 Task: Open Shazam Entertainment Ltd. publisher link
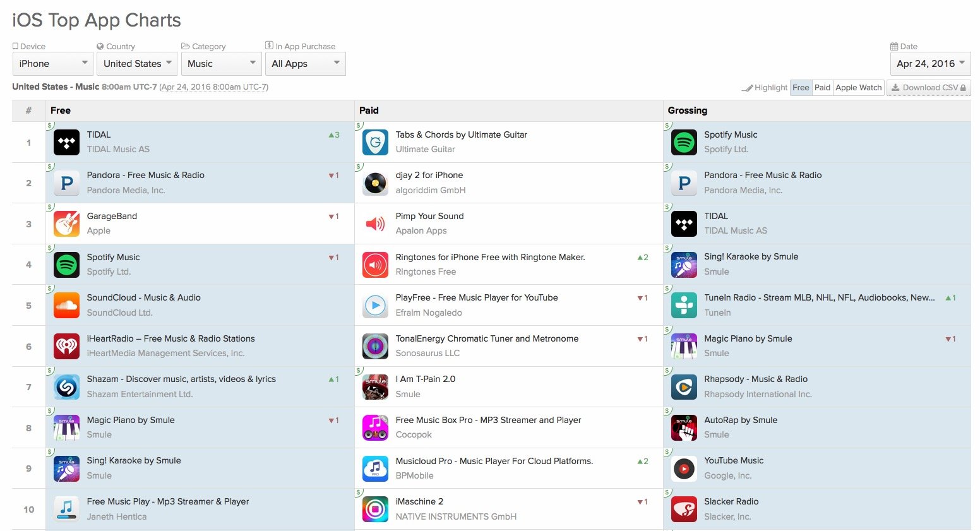(140, 394)
